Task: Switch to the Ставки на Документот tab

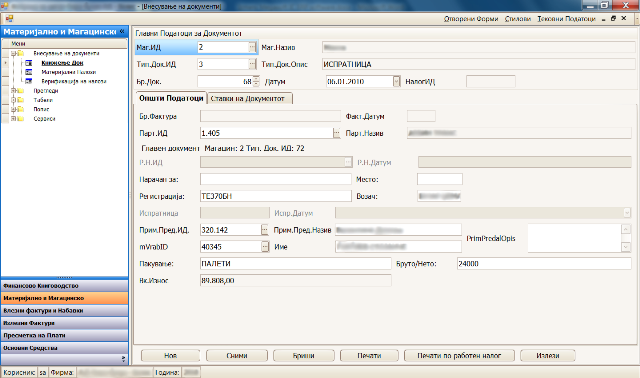Action: tap(249, 98)
